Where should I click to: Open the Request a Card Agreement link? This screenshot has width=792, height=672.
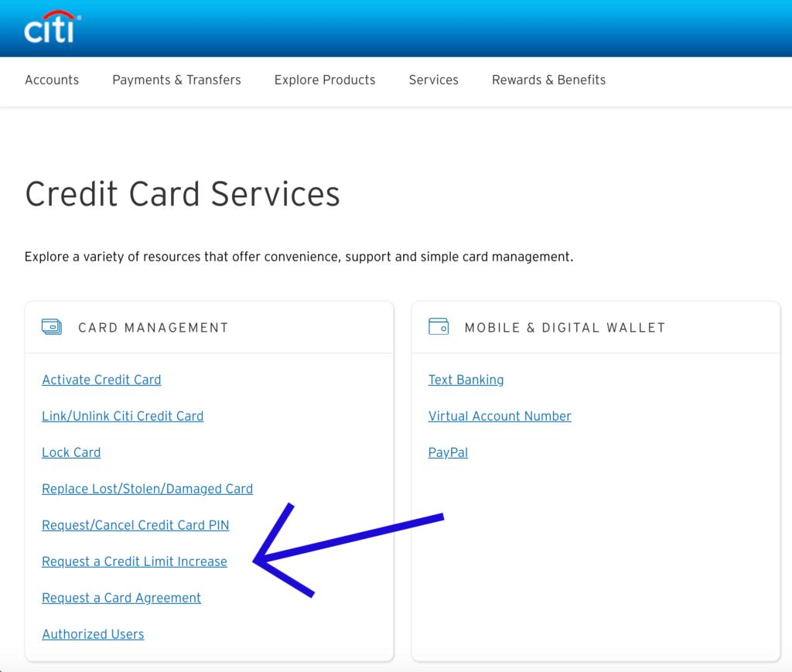pyautogui.click(x=121, y=598)
